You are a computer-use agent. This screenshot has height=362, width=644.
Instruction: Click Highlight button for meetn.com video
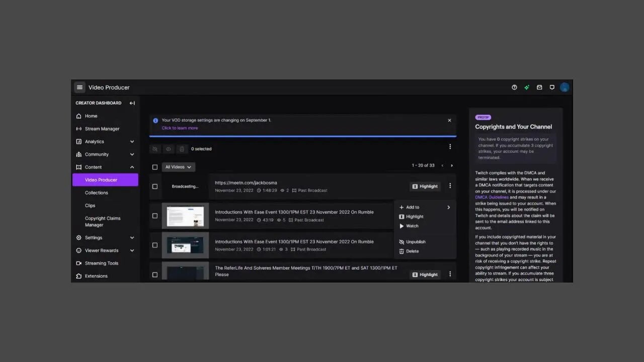pyautogui.click(x=425, y=187)
